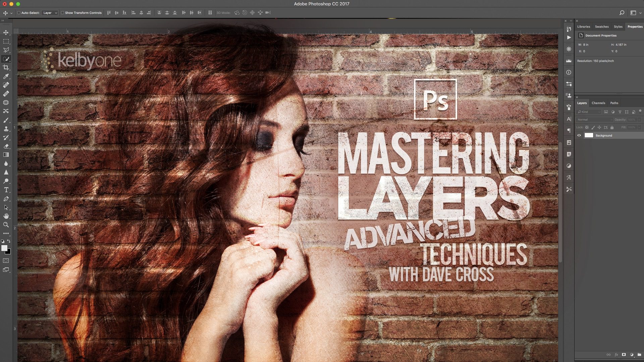Expand the icon panel dock arrows
This screenshot has height=362, width=644.
point(571,21)
